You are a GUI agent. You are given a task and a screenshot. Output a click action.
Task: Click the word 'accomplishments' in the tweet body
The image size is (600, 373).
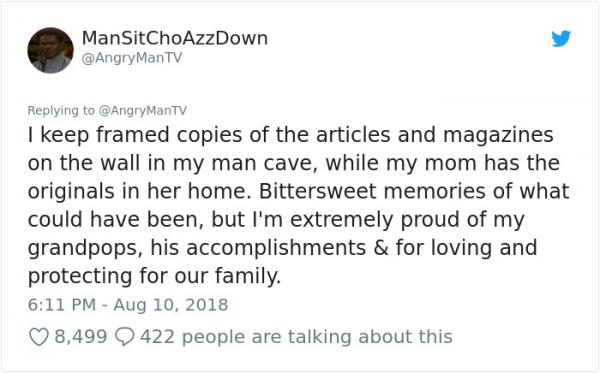tap(276, 248)
